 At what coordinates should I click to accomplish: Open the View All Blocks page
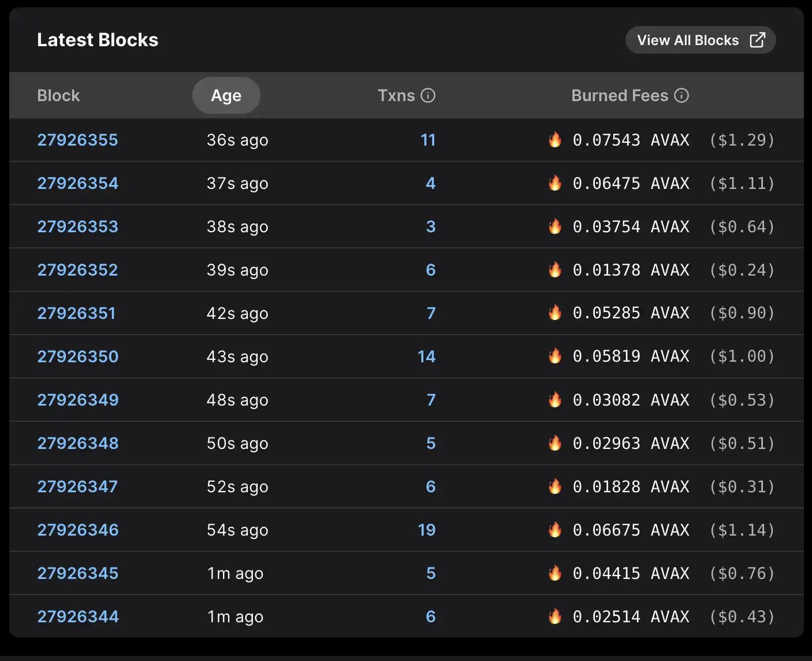(x=699, y=40)
